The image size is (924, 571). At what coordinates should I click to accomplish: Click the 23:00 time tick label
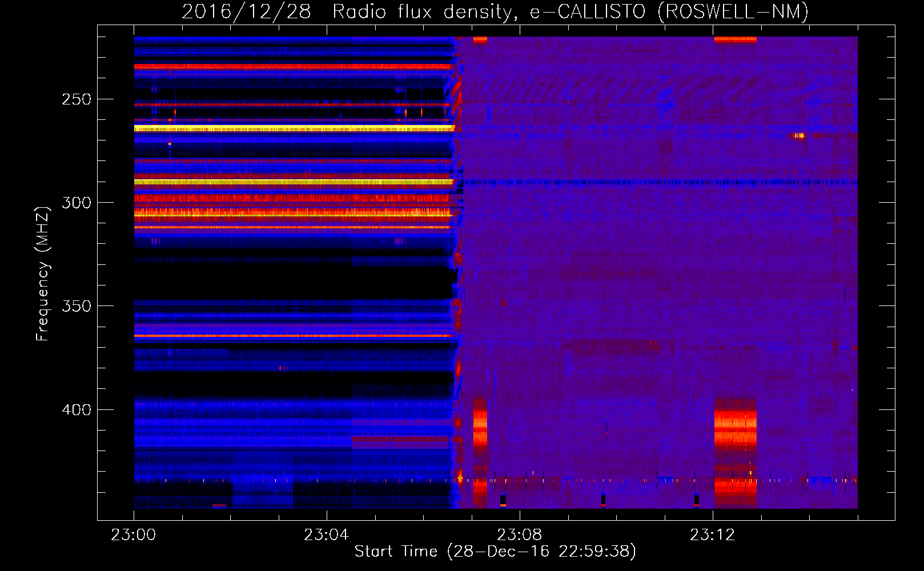coord(134,534)
